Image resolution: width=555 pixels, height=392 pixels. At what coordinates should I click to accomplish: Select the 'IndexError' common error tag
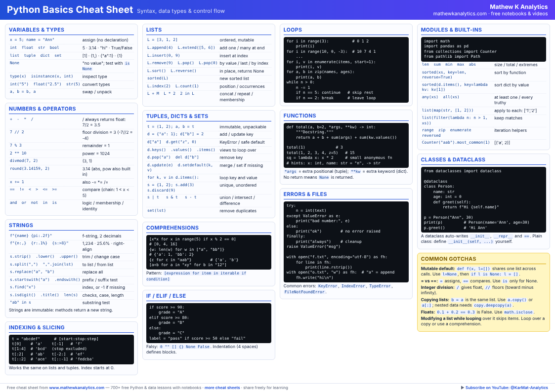353,286
